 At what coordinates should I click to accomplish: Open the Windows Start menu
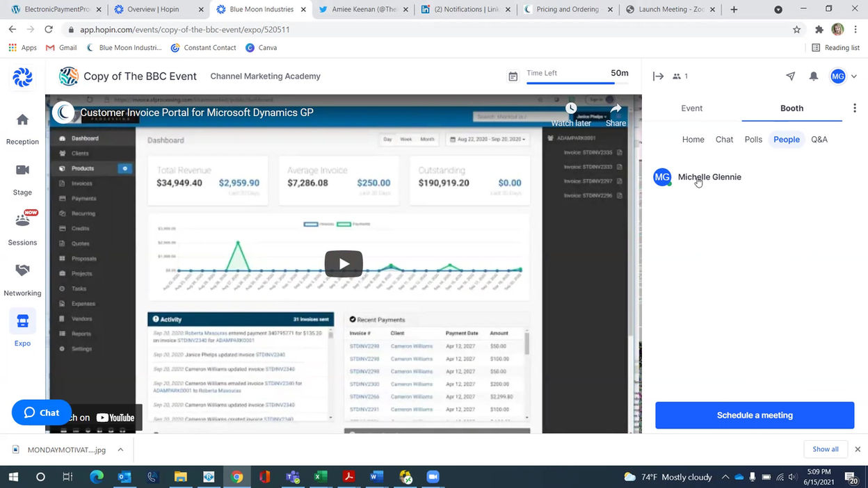13,477
